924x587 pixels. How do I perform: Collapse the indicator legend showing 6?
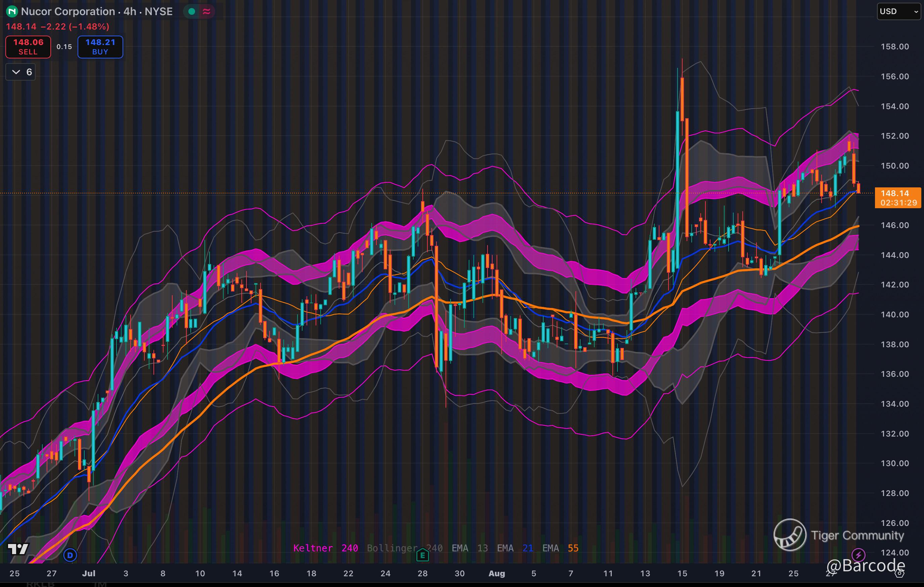click(x=21, y=72)
